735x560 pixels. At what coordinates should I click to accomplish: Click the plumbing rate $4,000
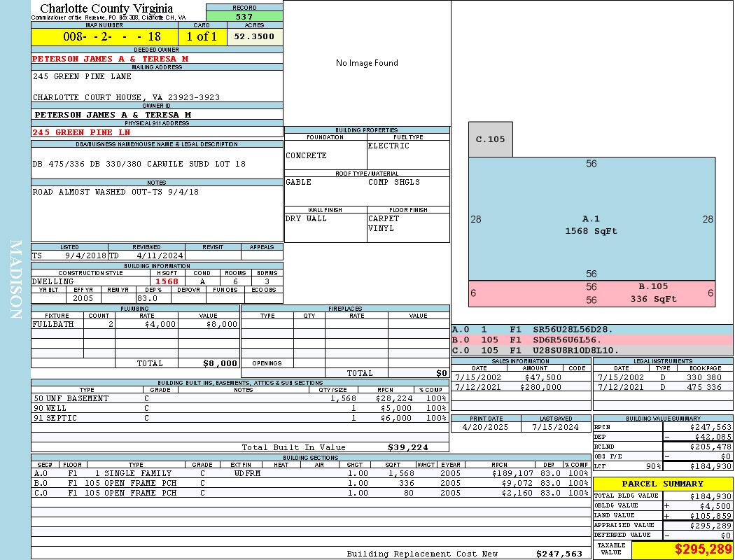pyautogui.click(x=160, y=324)
